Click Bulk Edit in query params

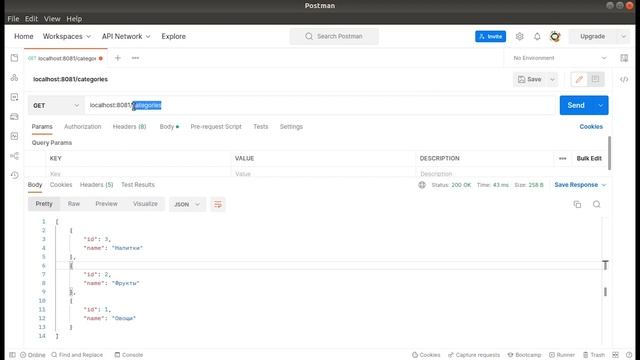point(589,158)
